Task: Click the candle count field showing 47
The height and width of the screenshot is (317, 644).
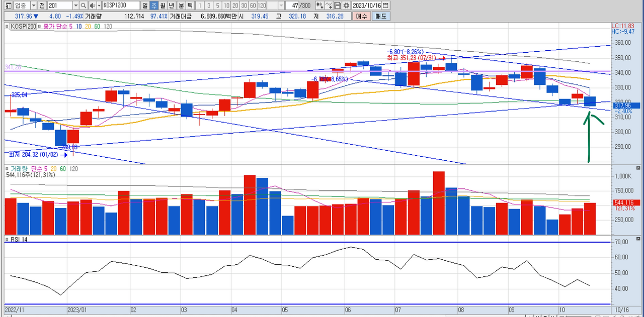Action: tap(292, 5)
